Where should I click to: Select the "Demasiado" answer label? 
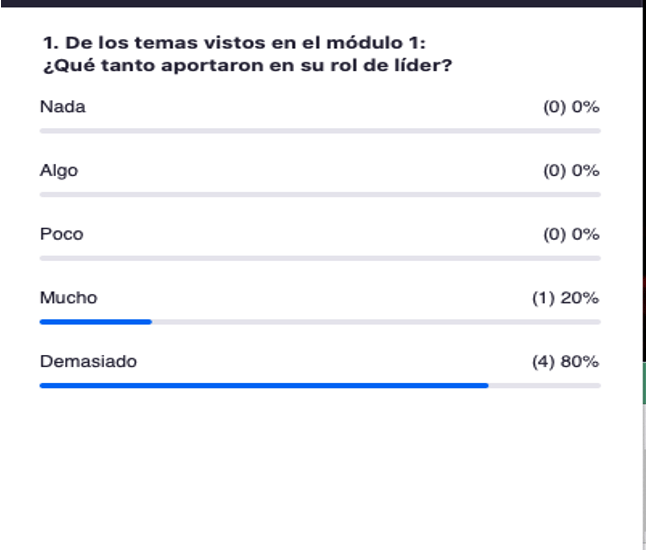[88, 362]
